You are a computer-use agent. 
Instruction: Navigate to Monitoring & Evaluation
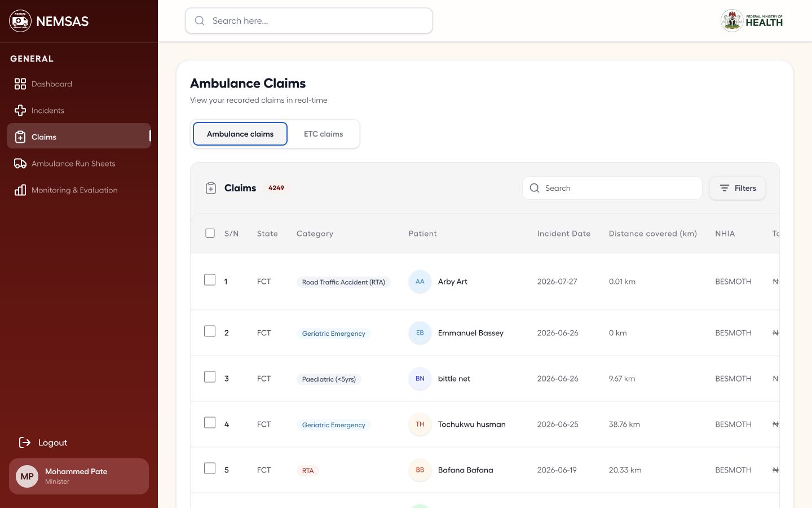[x=79, y=190]
